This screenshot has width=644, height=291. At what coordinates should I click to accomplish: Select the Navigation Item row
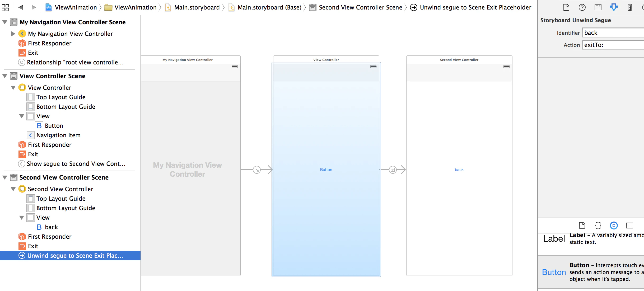tap(70, 135)
